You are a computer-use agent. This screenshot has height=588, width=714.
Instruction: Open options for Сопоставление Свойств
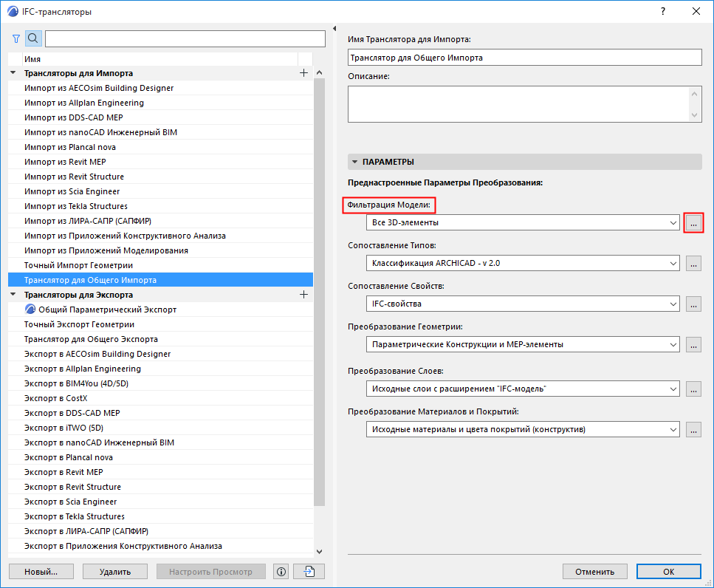coord(693,304)
